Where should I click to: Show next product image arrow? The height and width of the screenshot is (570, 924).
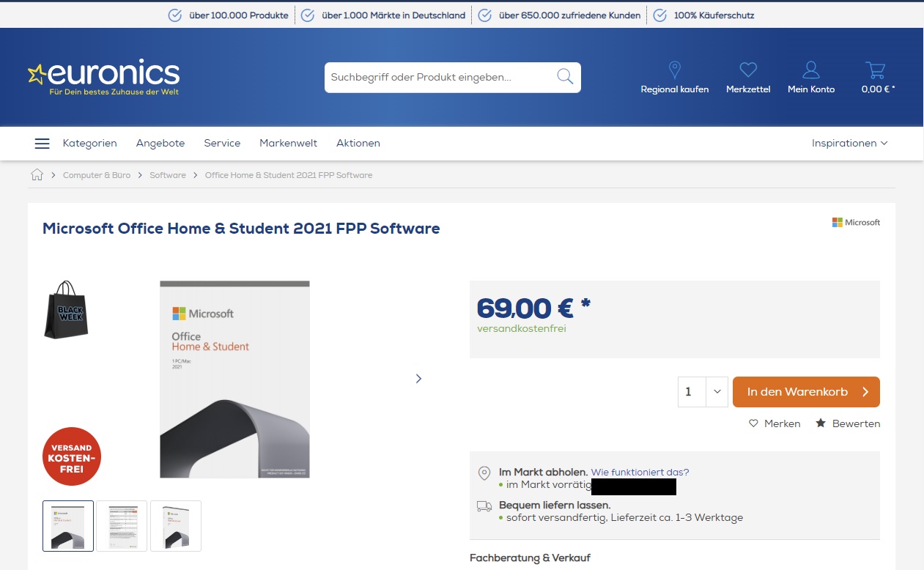pyautogui.click(x=418, y=379)
